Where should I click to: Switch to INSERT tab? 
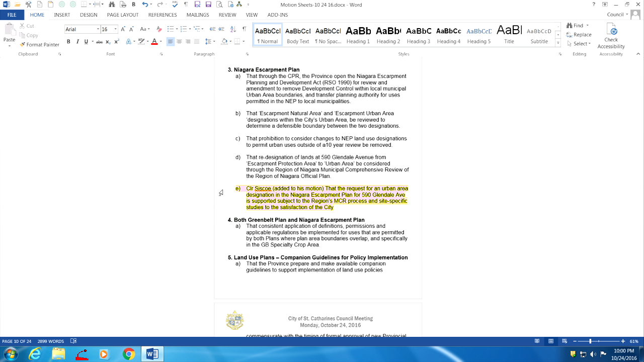pos(62,15)
